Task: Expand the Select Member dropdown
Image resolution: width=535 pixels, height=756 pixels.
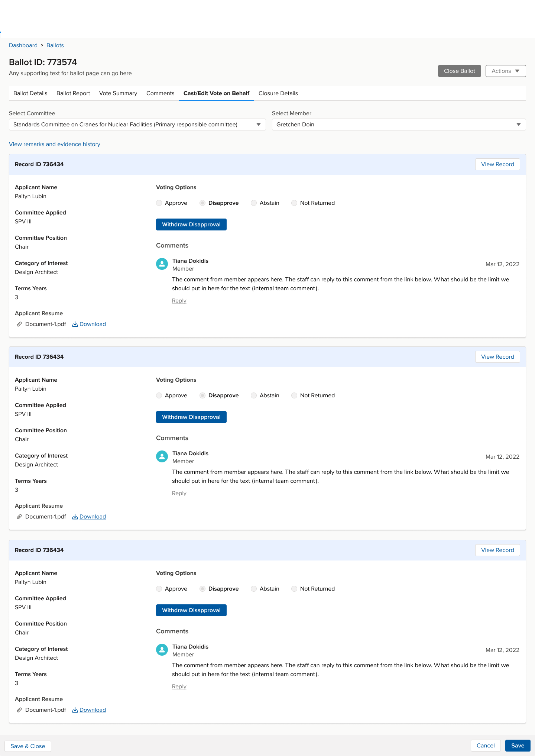Action: [399, 125]
